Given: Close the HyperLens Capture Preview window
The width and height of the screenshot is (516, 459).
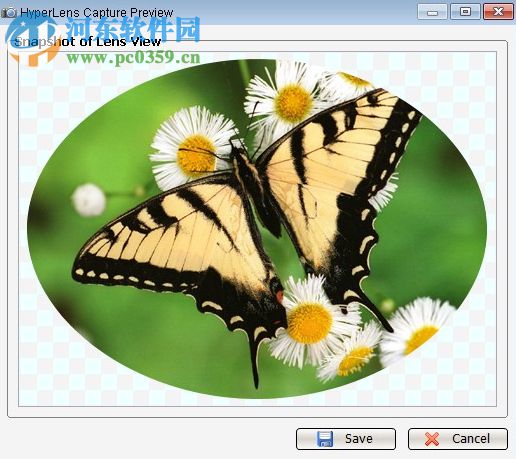Looking at the screenshot, I should click(x=498, y=12).
